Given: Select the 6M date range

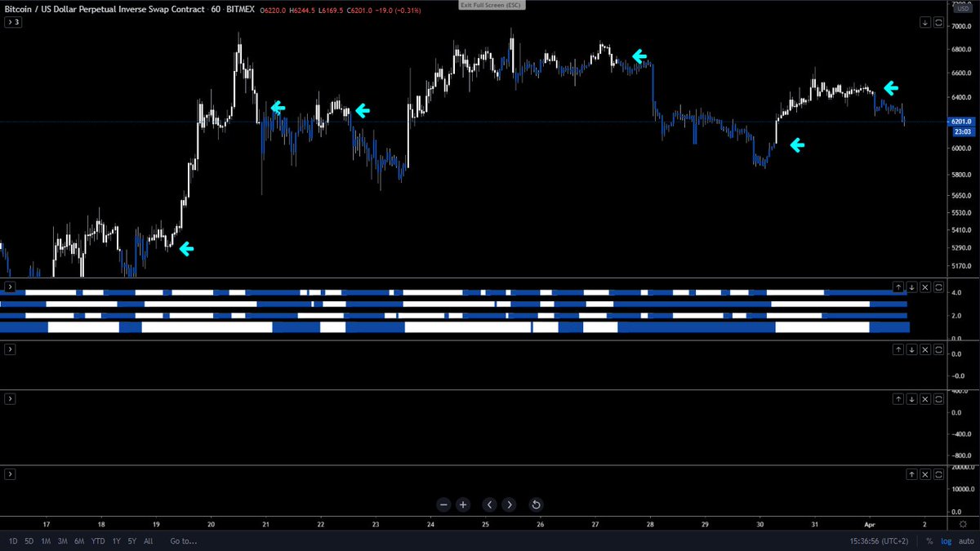Looking at the screenshot, I should click(79, 541).
